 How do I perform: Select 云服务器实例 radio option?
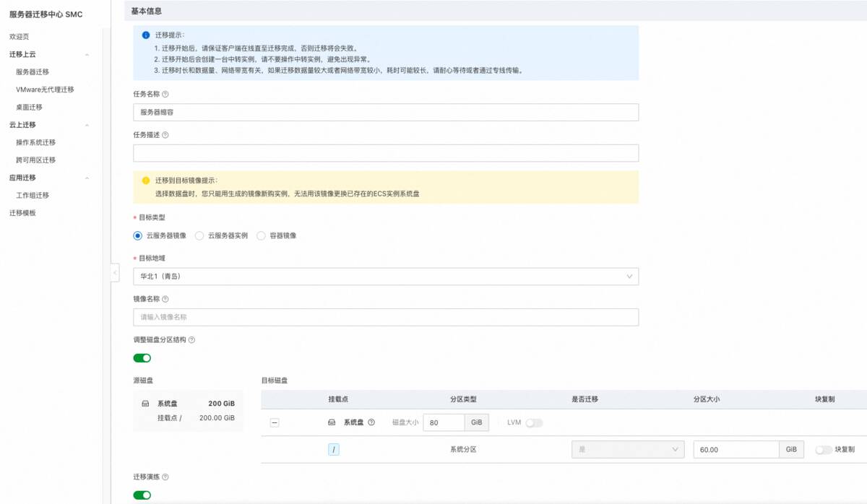tap(200, 236)
